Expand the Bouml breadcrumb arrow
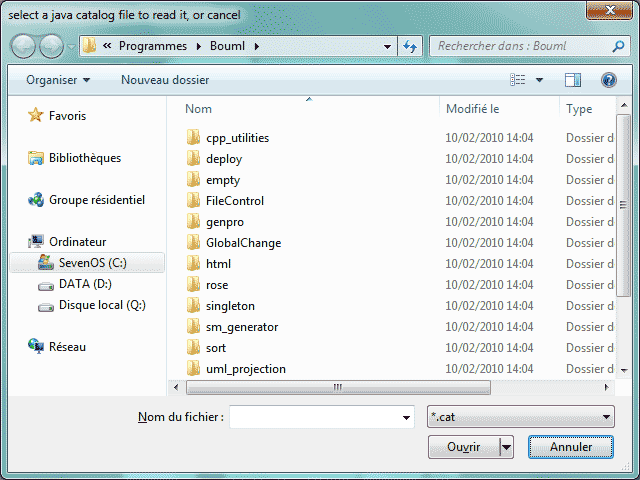640x480 pixels. (x=257, y=46)
